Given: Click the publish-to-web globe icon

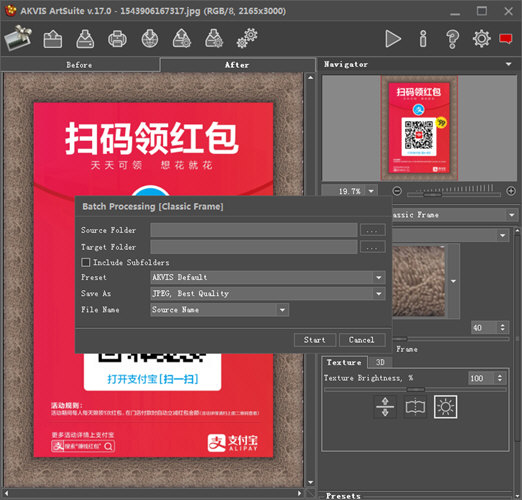Looking at the screenshot, I should [150, 39].
